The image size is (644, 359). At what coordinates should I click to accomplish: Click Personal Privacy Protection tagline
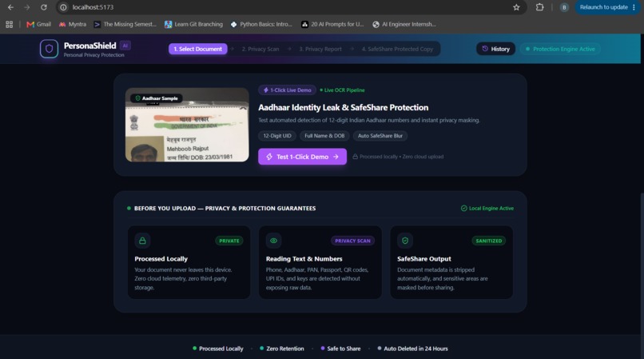[93, 54]
